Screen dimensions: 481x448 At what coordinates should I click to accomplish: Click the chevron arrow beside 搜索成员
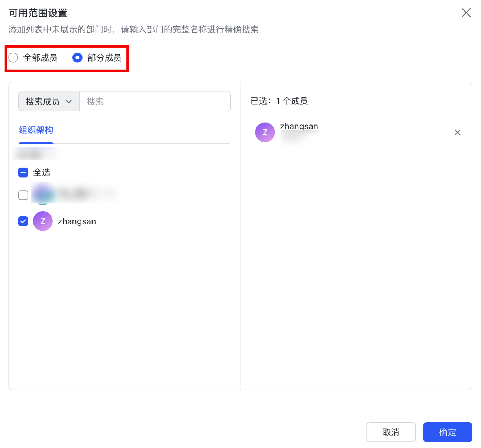(x=69, y=101)
